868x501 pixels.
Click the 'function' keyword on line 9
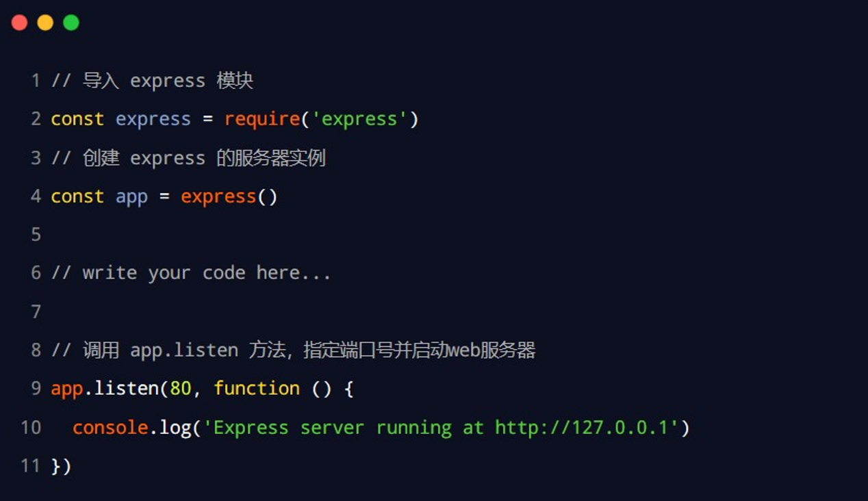(x=257, y=389)
